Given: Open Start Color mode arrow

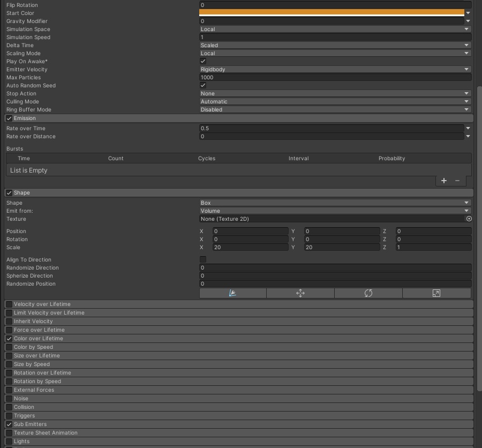Looking at the screenshot, I should [468, 13].
